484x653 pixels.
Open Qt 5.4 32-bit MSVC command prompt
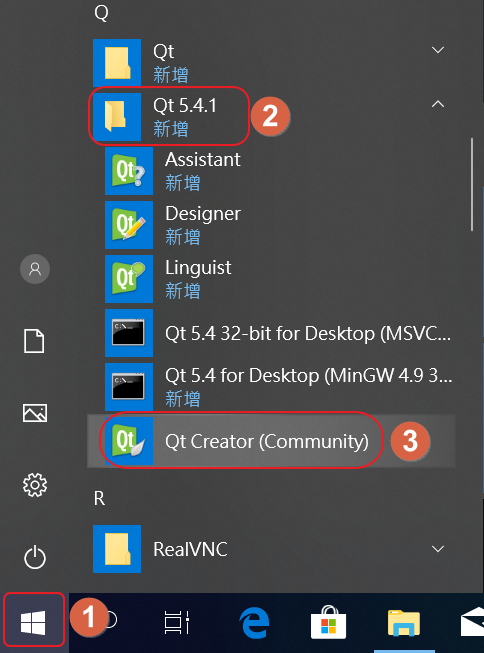[x=271, y=333]
